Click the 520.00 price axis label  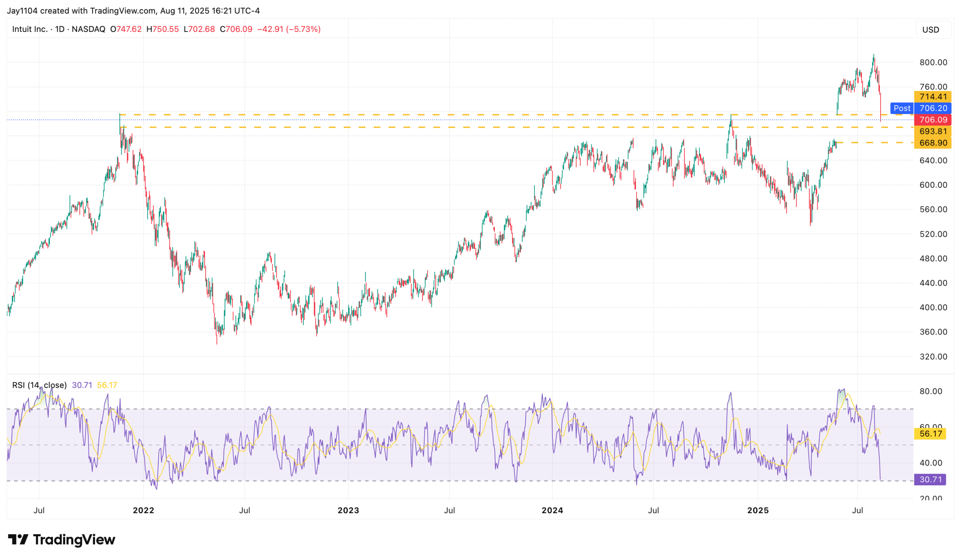click(933, 234)
